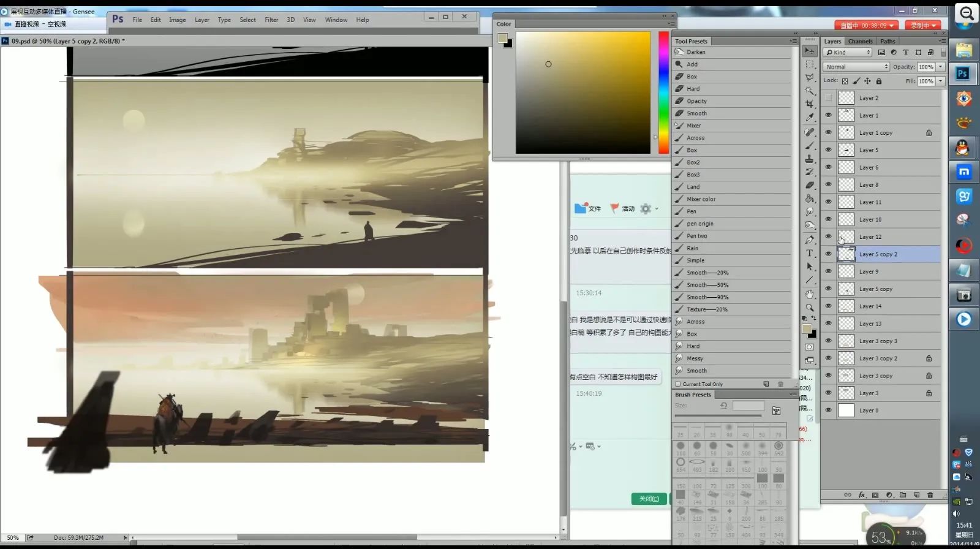Image resolution: width=980 pixels, height=549 pixels.
Task: Click the 文件 button in chat window
Action: (588, 208)
